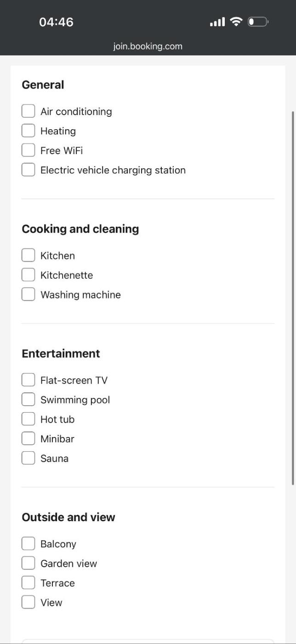Toggle the View checkbox

coord(28,602)
